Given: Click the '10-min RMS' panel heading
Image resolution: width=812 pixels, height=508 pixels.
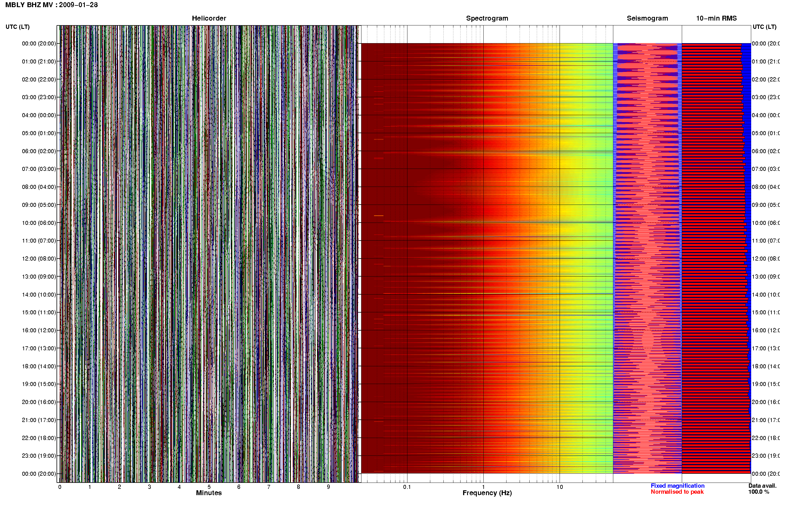Looking at the screenshot, I should [716, 19].
